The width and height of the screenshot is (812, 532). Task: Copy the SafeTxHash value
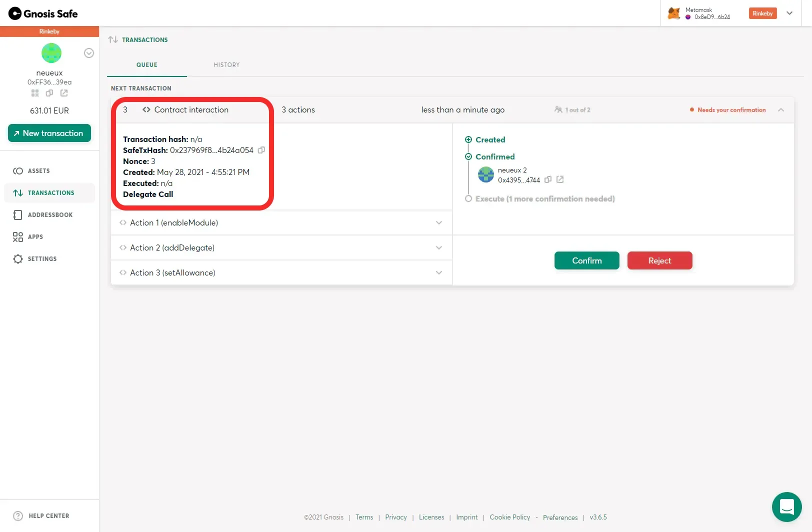pyautogui.click(x=261, y=150)
